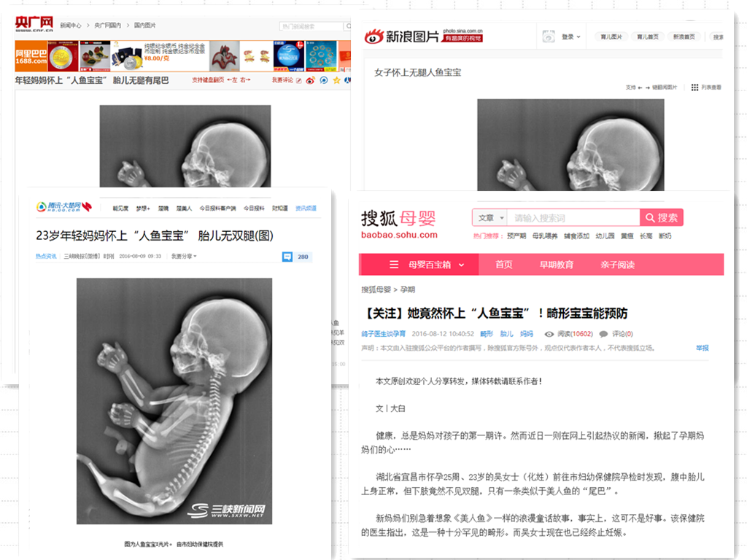Open 梦想+ in Tencent nav
Screen dimensions: 747x560
pyautogui.click(x=143, y=208)
